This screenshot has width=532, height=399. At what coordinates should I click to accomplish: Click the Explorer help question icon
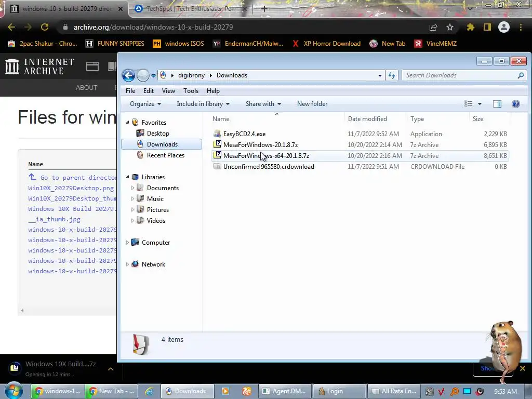tap(516, 104)
